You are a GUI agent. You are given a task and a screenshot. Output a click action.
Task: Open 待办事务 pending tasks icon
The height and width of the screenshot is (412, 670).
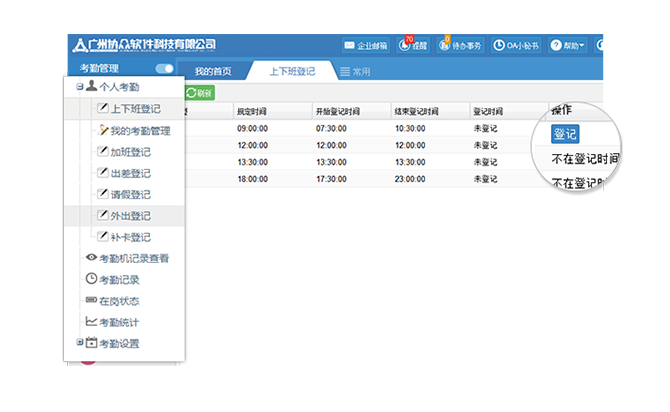[460, 46]
